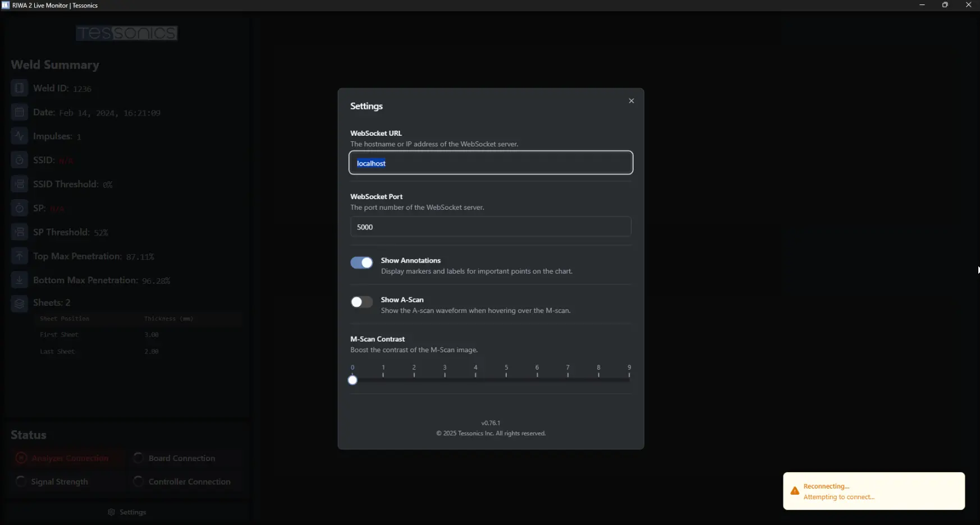
Task: Click the calendar icon beside Date
Action: (19, 112)
